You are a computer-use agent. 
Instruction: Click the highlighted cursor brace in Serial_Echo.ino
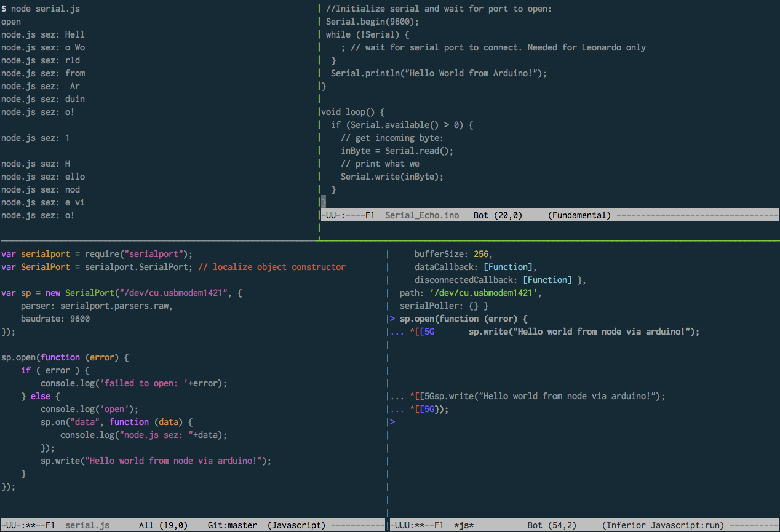(324, 202)
